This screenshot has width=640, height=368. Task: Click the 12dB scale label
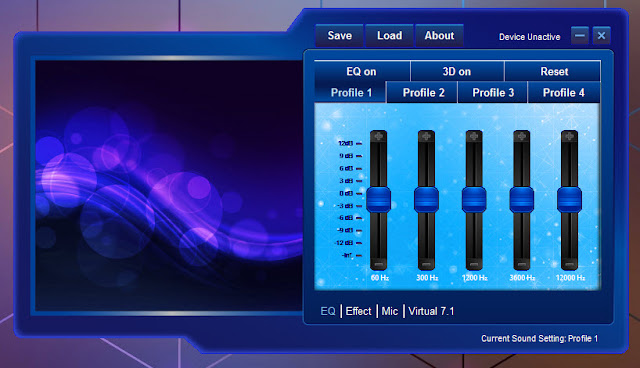346,143
